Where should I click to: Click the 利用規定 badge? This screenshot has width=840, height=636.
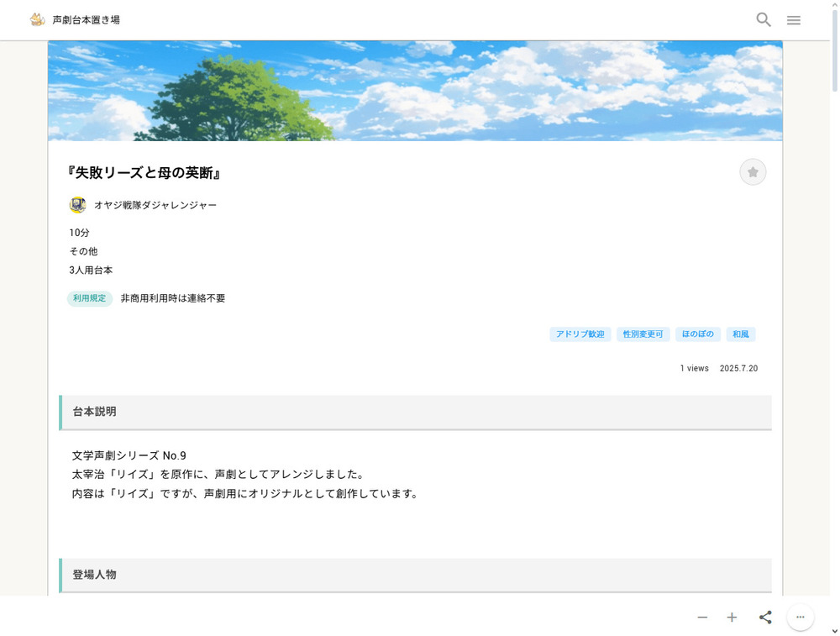click(x=90, y=298)
